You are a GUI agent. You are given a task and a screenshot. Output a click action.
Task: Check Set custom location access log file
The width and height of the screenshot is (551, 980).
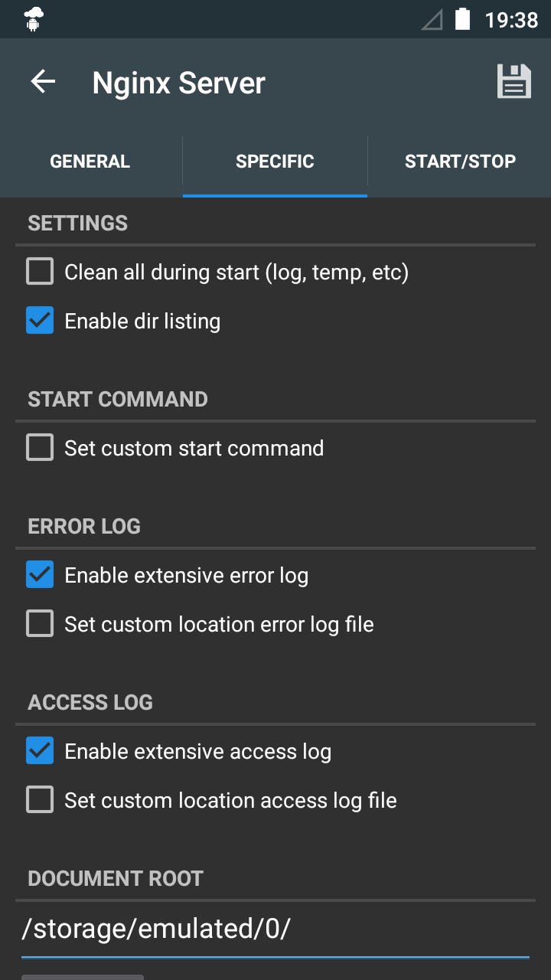(40, 799)
